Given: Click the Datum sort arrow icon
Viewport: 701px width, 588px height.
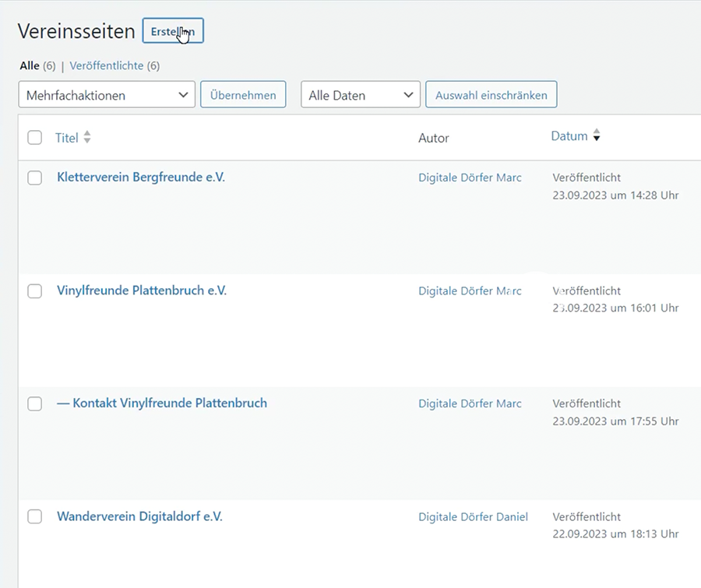Looking at the screenshot, I should coord(597,136).
